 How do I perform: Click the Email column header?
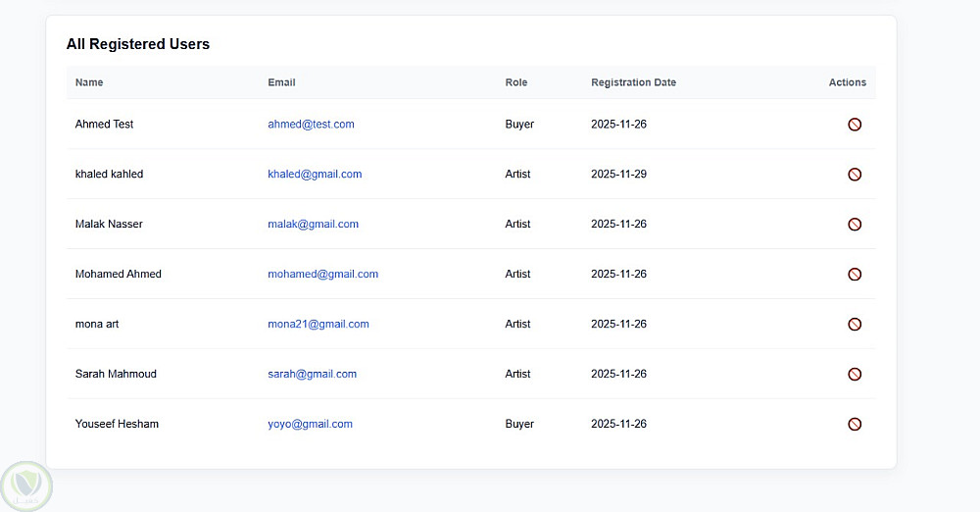281,82
